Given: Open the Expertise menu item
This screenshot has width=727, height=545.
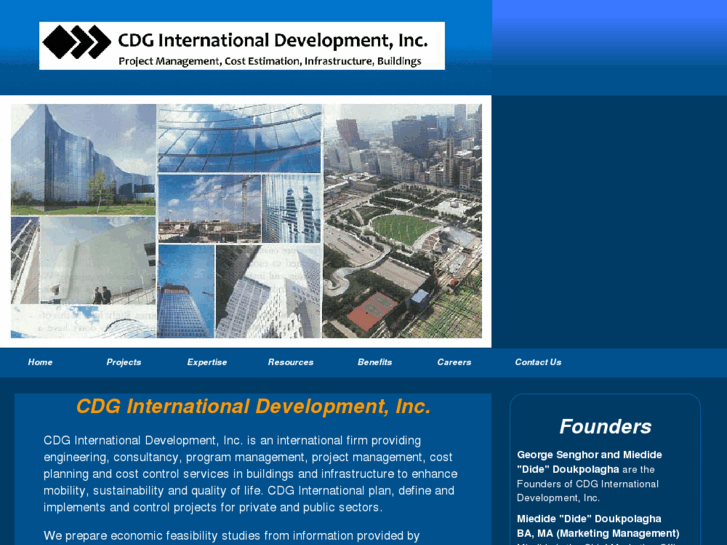Looking at the screenshot, I should 207,362.
